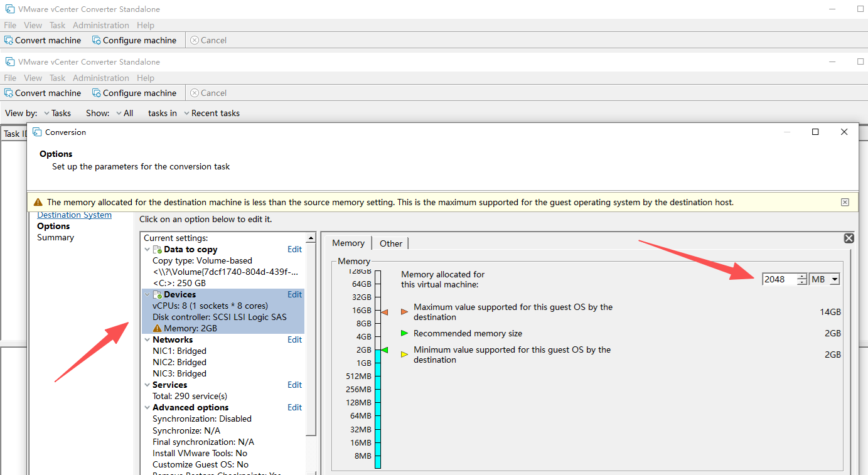
Task: Collapse the Networks section
Action: (147, 340)
